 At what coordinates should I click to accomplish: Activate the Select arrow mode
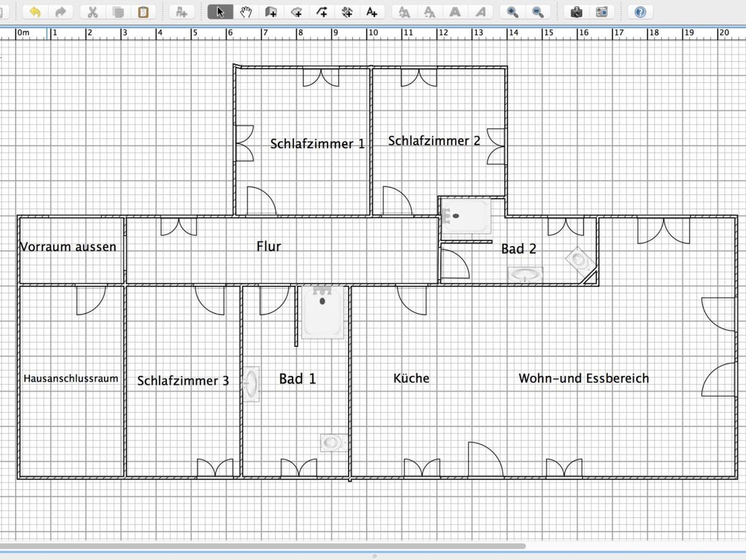(220, 12)
